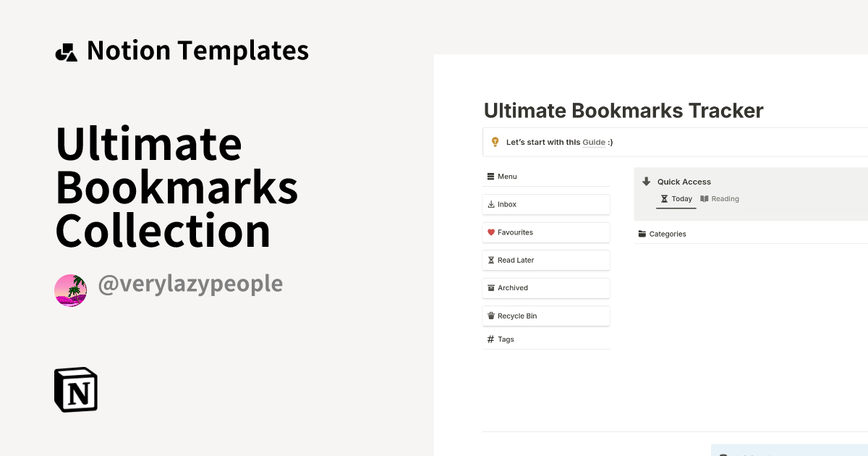Click the trash icon on Recycle Bin
Viewport: 868px width, 456px height.
[x=490, y=316]
